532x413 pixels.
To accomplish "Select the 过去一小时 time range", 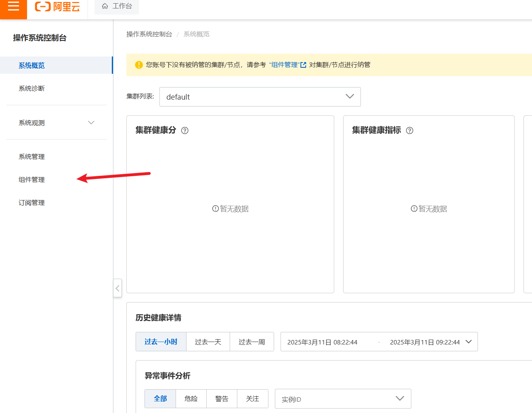I will pyautogui.click(x=161, y=342).
